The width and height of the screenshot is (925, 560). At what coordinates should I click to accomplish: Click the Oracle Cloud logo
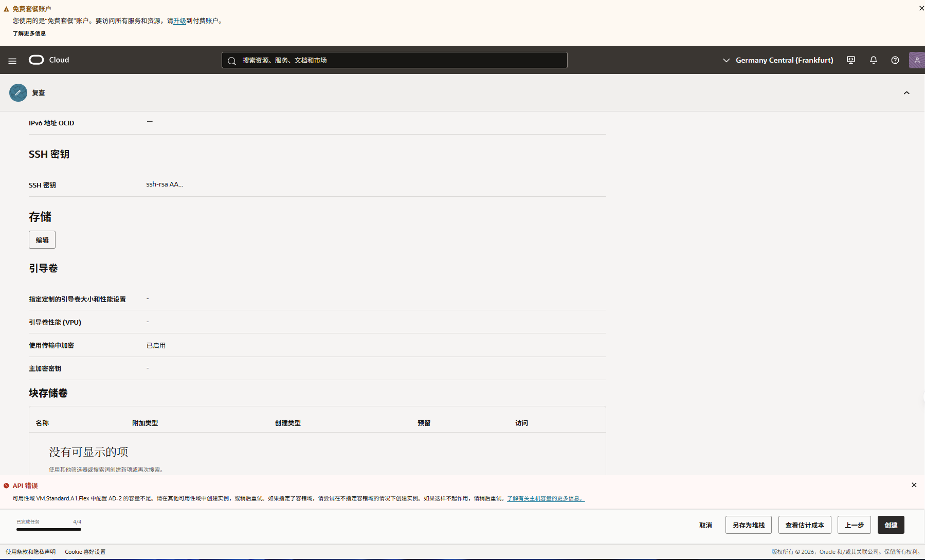[49, 60]
